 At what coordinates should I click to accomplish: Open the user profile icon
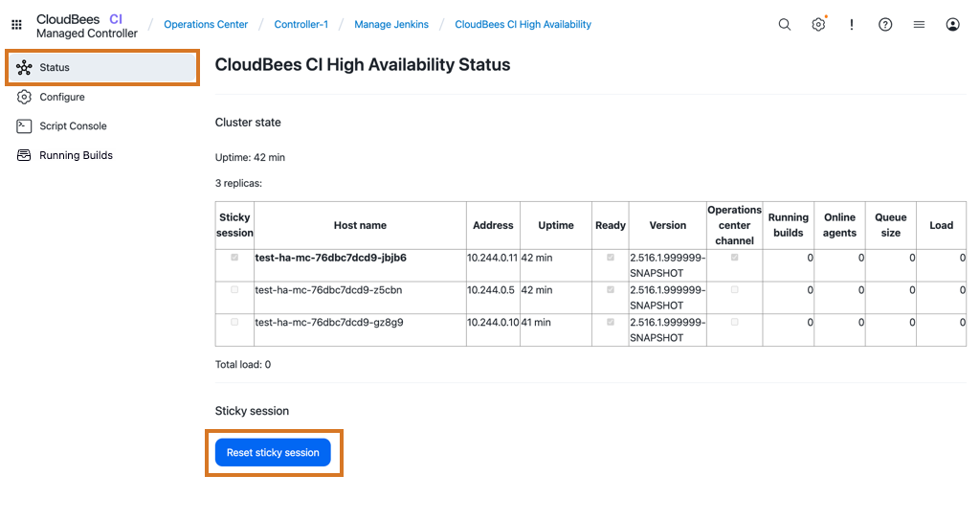pyautogui.click(x=952, y=25)
